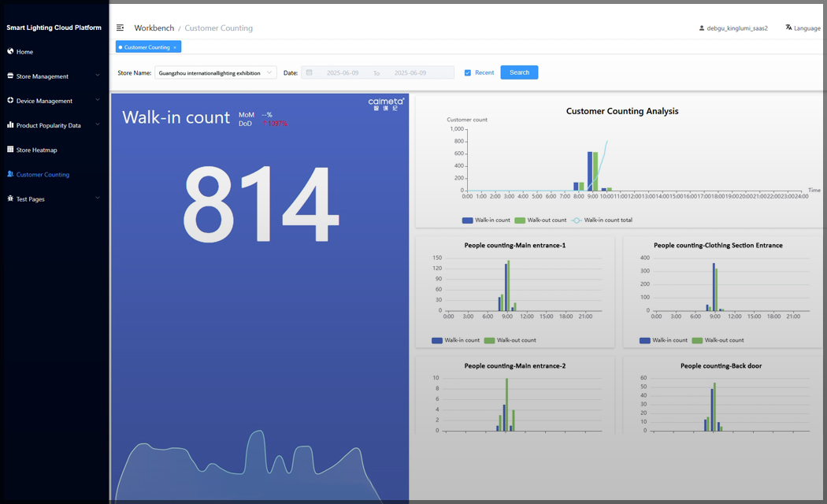
Task: Click the Search button
Action: 519,72
